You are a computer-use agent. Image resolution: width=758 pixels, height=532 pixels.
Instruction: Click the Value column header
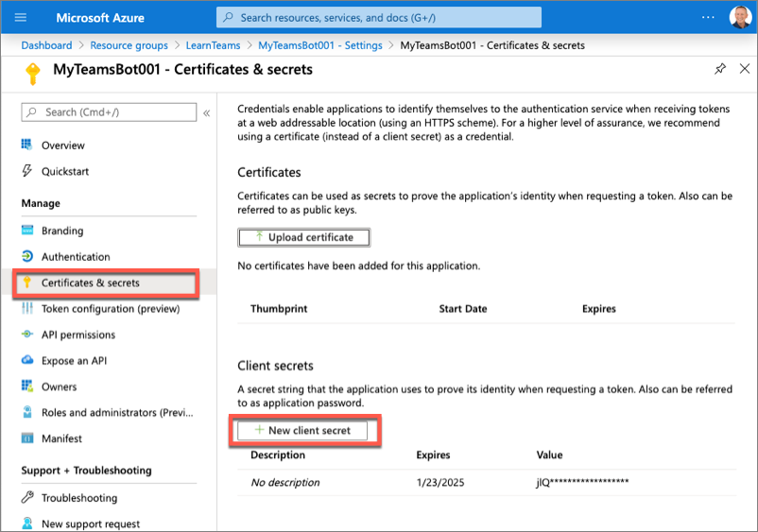550,455
